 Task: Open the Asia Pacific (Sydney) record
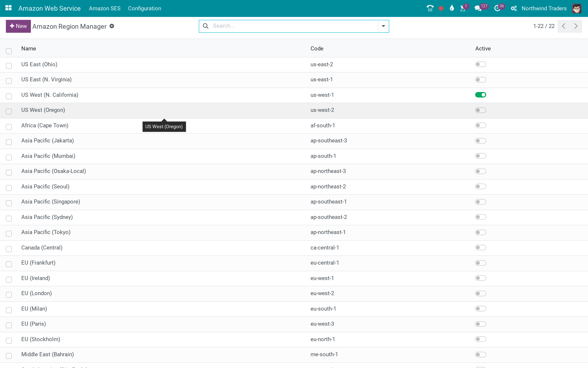pos(47,217)
